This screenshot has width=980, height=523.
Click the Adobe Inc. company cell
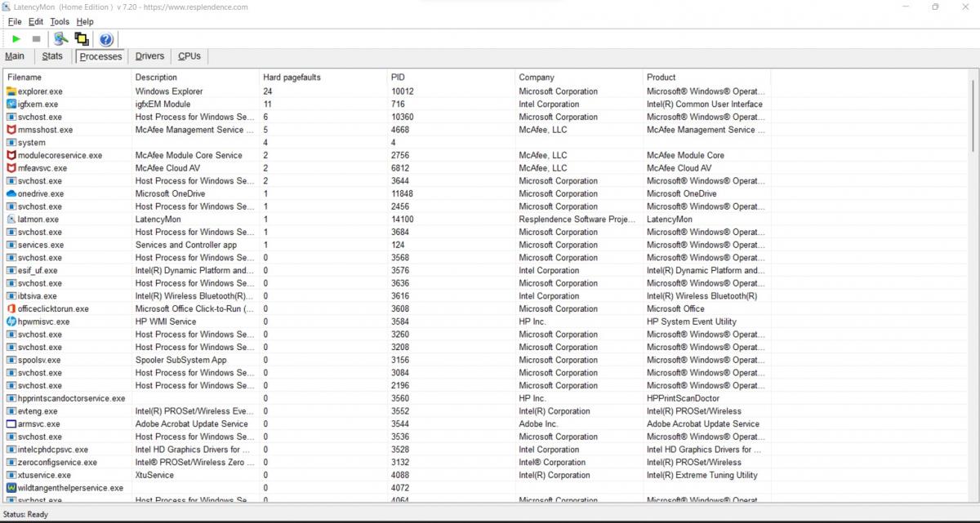538,424
